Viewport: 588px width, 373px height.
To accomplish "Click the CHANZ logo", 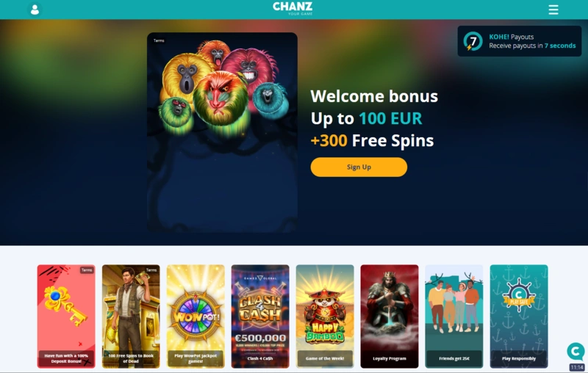I will [x=293, y=9].
